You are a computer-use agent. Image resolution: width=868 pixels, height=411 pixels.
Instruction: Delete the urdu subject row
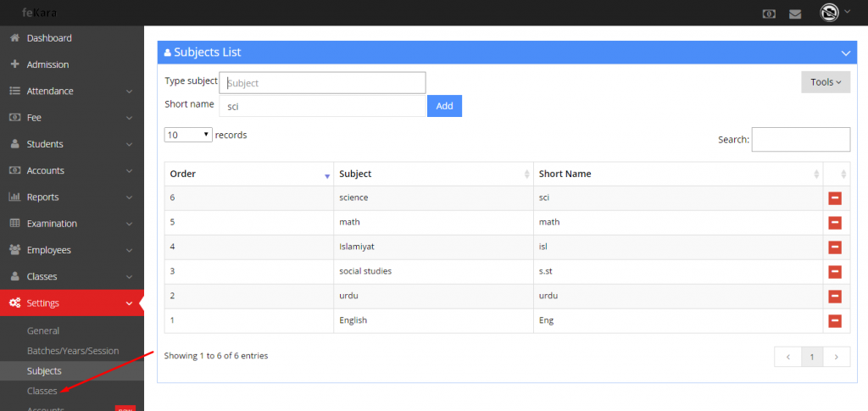[x=835, y=297]
